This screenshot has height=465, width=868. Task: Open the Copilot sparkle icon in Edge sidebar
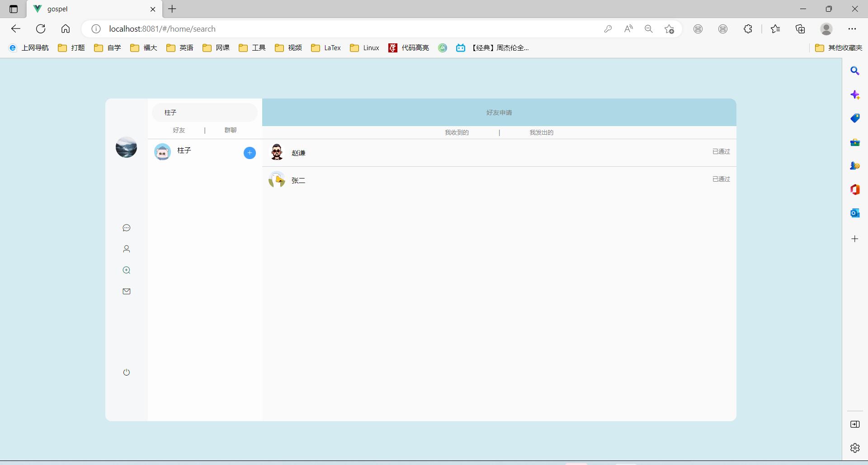[855, 95]
